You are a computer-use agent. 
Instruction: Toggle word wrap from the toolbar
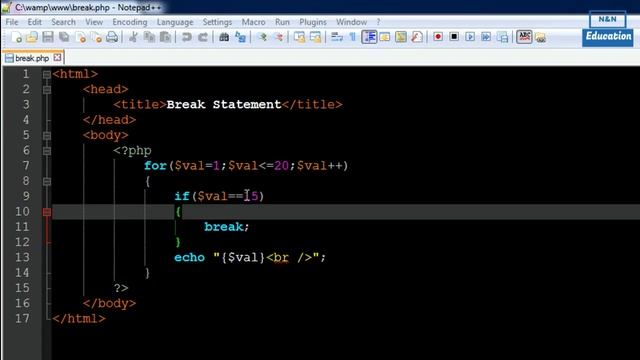click(337, 38)
